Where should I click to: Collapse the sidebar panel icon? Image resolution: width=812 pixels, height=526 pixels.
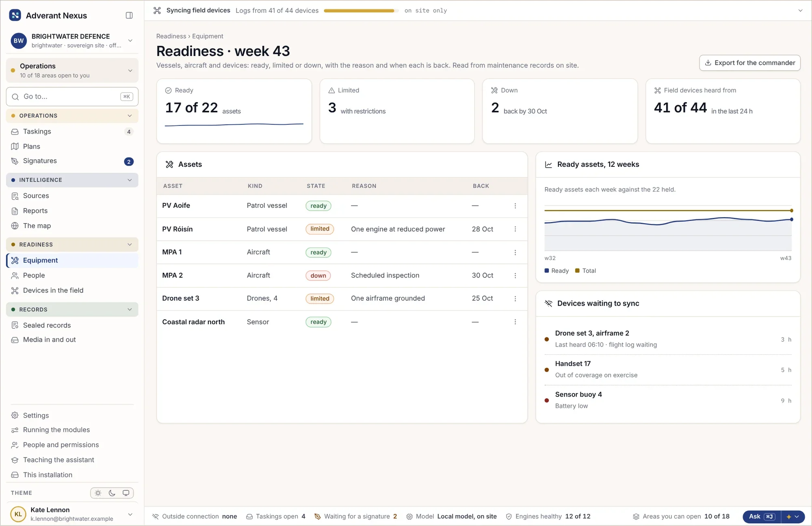click(x=129, y=15)
